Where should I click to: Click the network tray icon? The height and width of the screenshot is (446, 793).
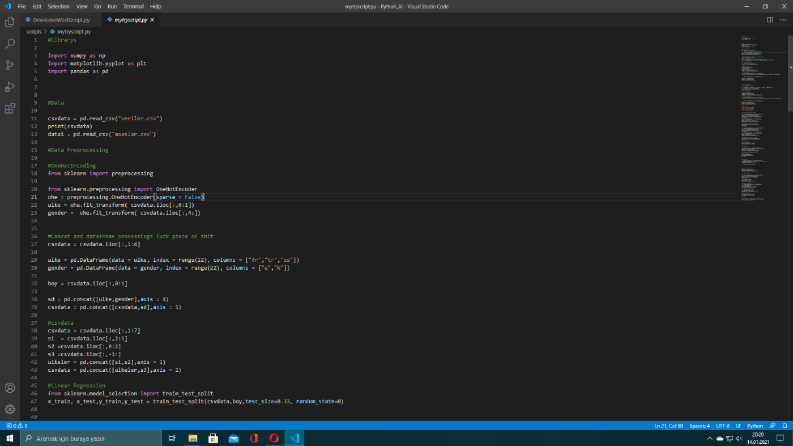729,438
